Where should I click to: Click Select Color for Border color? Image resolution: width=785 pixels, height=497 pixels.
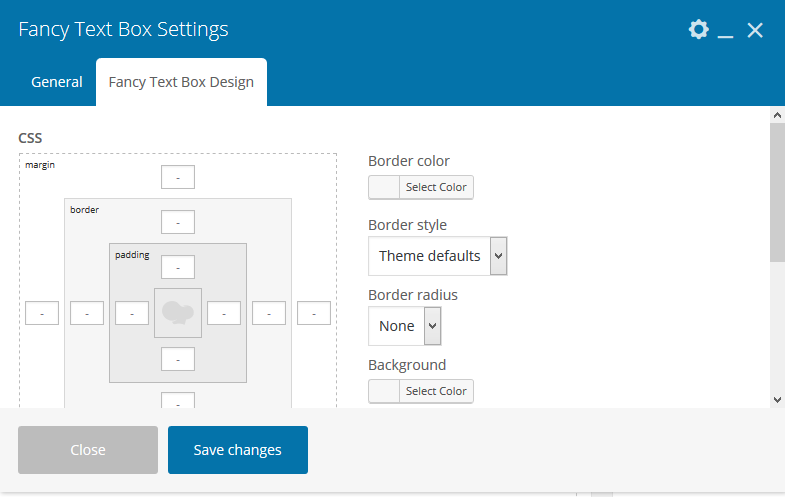436,187
